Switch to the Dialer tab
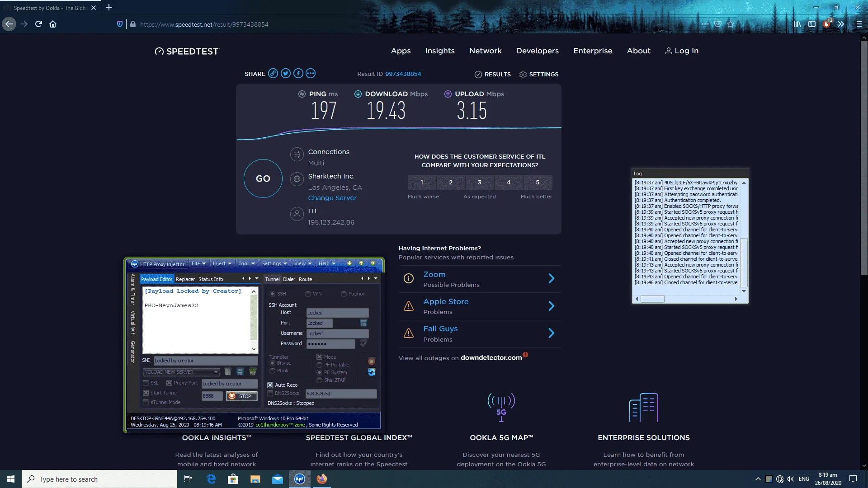Viewport: 868px width, 488px height. [289, 279]
